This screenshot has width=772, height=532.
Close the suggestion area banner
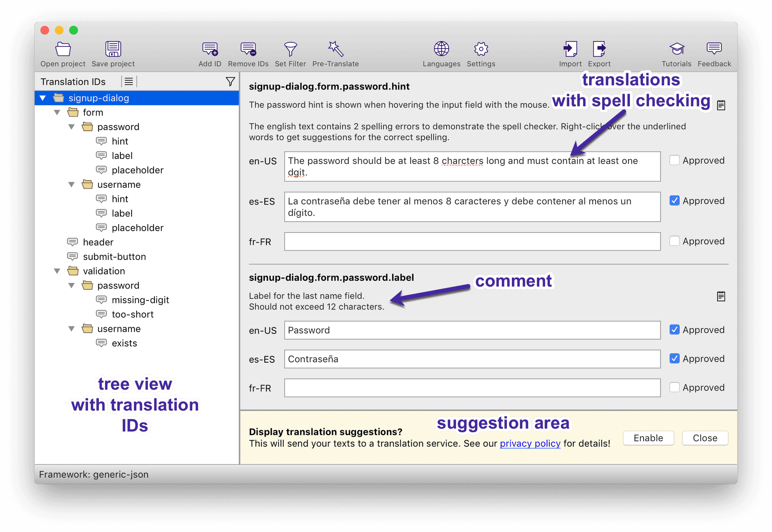click(704, 438)
